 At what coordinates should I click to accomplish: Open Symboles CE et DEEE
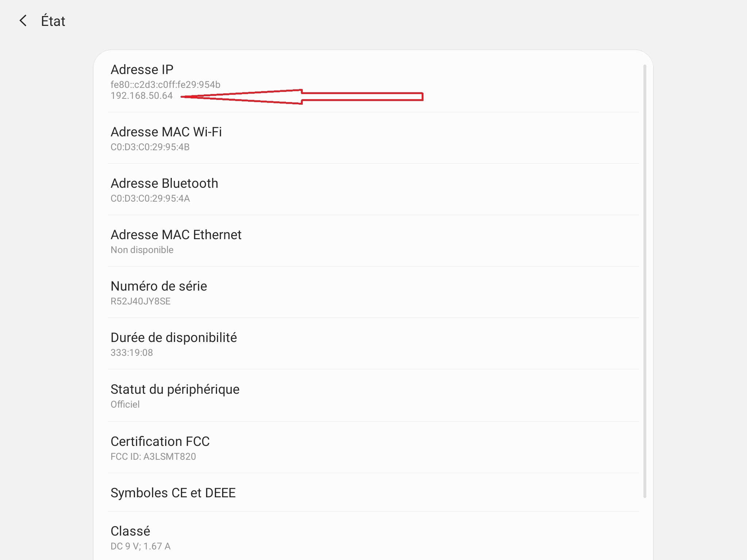(x=173, y=493)
